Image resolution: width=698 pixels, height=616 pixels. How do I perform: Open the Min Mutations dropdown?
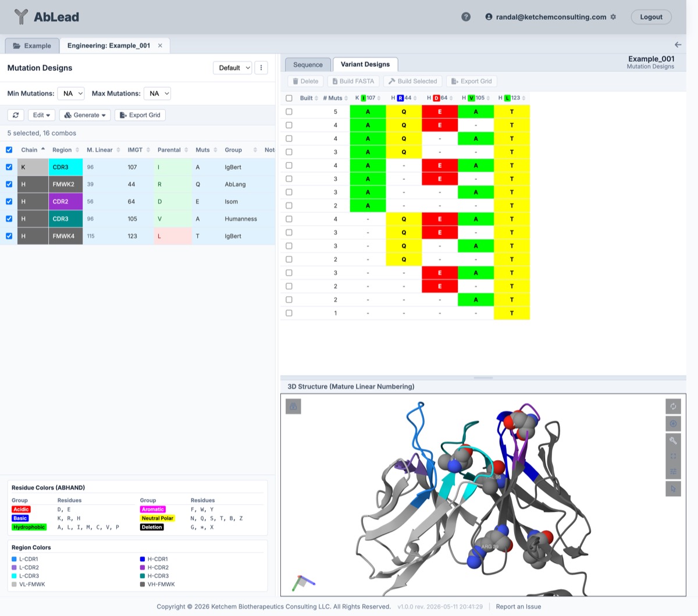click(x=71, y=93)
